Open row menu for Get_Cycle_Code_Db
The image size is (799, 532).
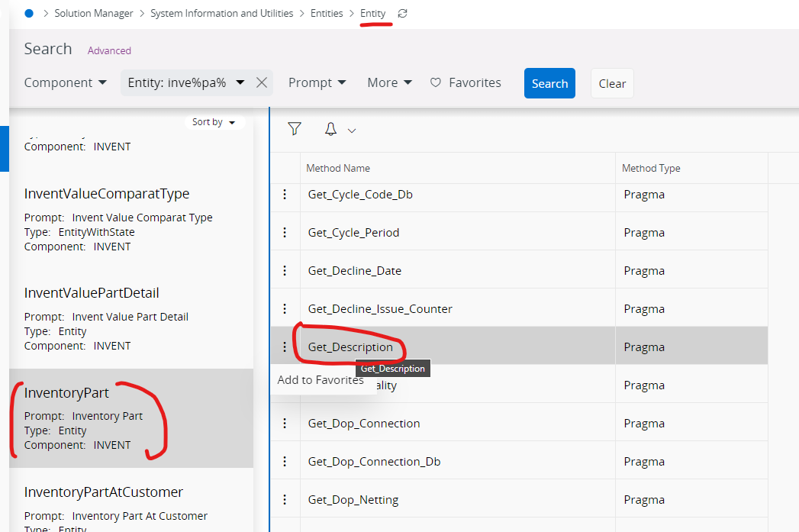pyautogui.click(x=285, y=194)
